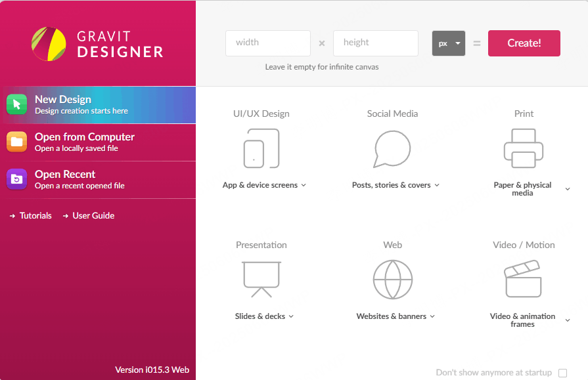Open the User Guide link
Image resolution: width=588 pixels, height=380 pixels.
(89, 215)
